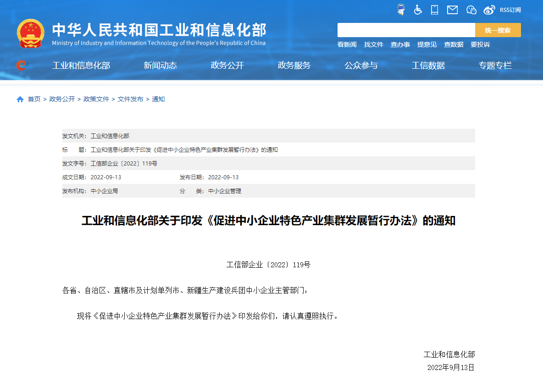Click the 找文件 quick link

tap(373, 44)
